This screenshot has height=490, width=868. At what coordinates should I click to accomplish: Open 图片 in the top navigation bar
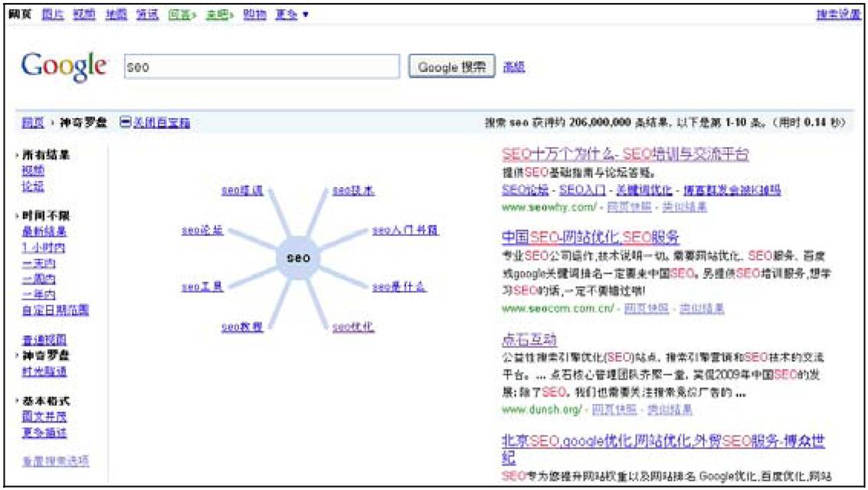point(53,15)
